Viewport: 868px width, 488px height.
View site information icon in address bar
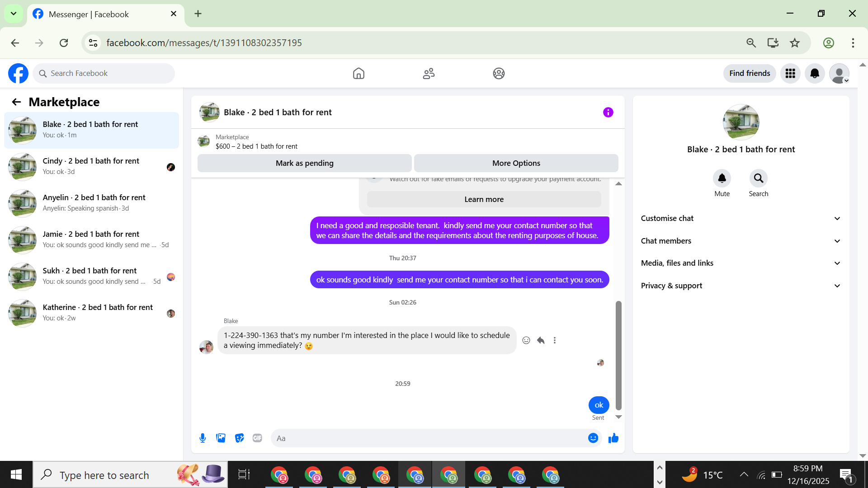(93, 43)
